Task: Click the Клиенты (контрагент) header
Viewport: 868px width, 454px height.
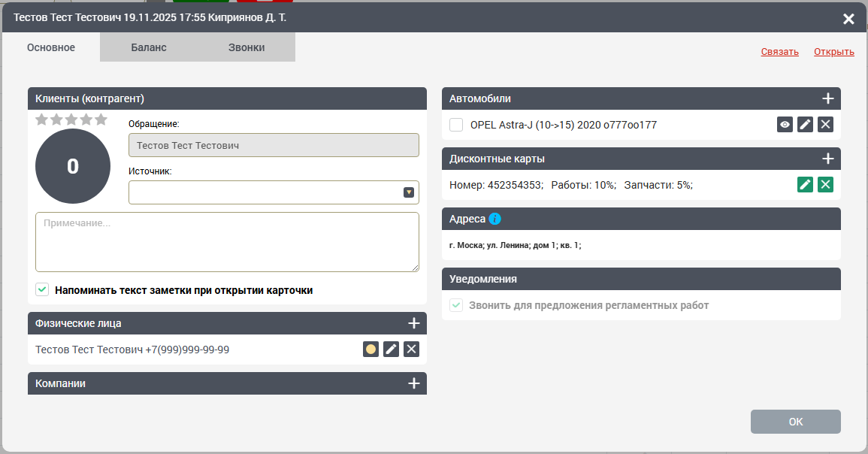Action: 227,98
